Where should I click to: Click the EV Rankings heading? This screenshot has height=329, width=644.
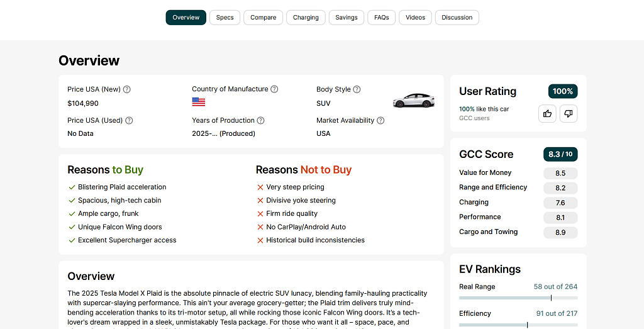tap(490, 269)
